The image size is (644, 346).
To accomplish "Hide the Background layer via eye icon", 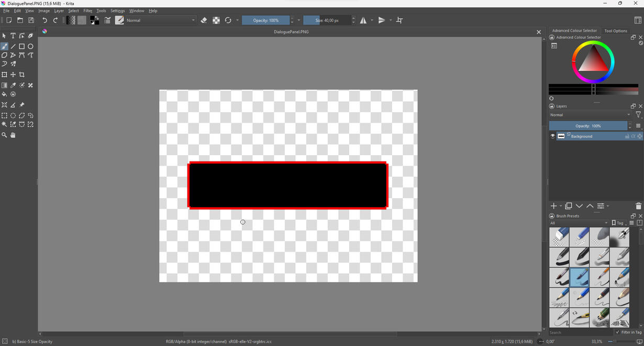I will point(552,136).
